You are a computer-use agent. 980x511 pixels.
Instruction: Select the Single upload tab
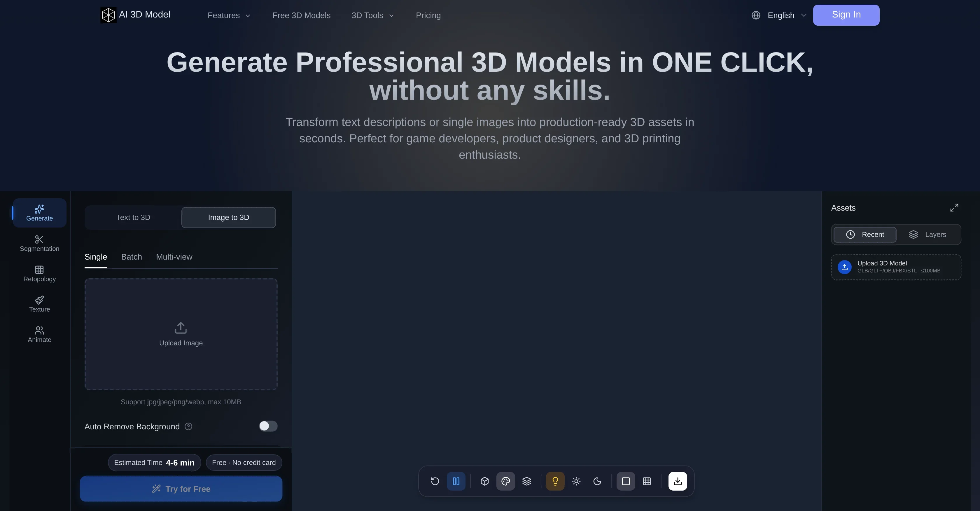point(96,257)
